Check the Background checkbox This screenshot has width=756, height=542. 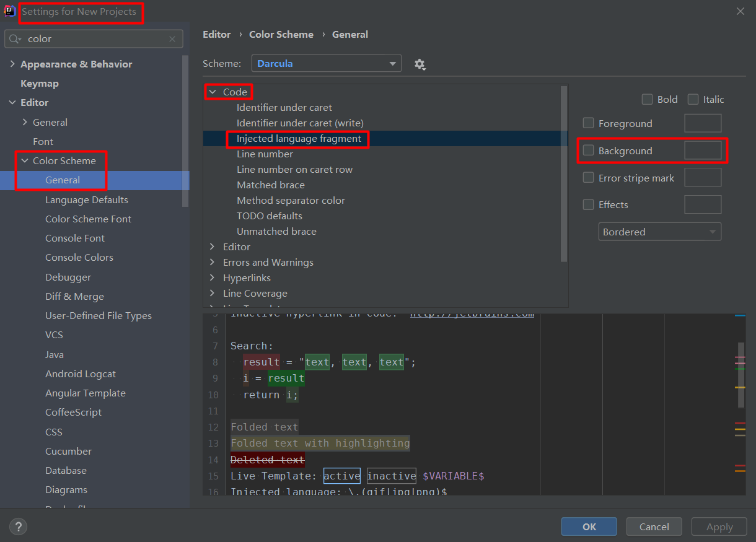[588, 151]
